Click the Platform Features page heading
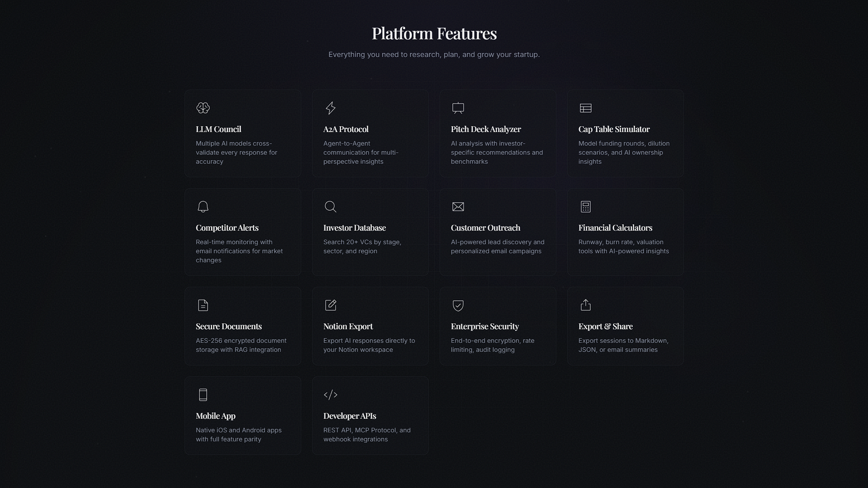Viewport: 868px width, 488px height. [x=434, y=33]
